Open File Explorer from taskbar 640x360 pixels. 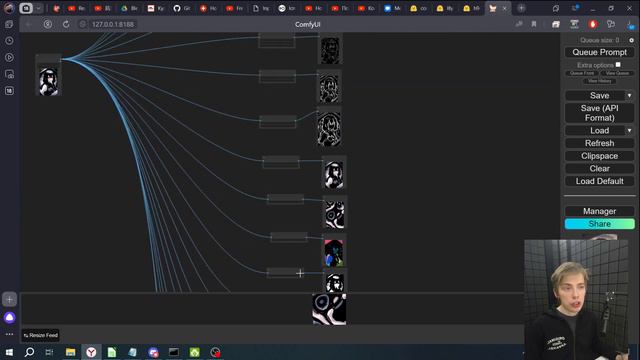coord(71,352)
